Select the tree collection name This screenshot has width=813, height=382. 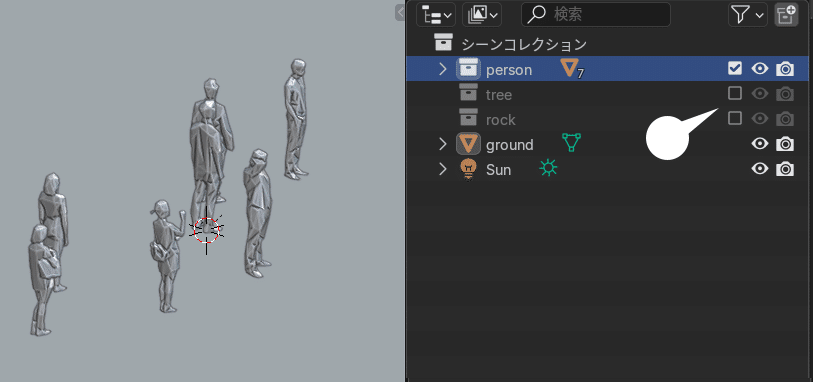[x=499, y=95]
